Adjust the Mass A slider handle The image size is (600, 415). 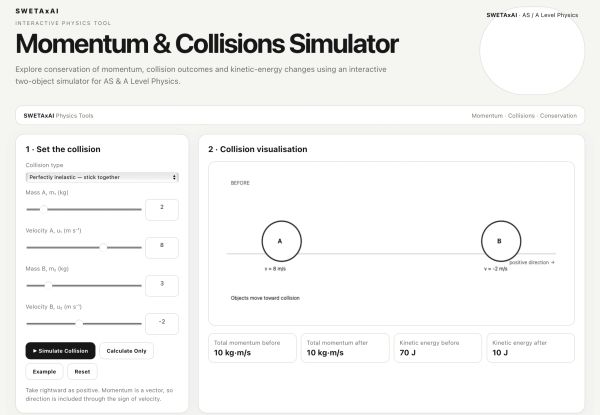[44, 209]
